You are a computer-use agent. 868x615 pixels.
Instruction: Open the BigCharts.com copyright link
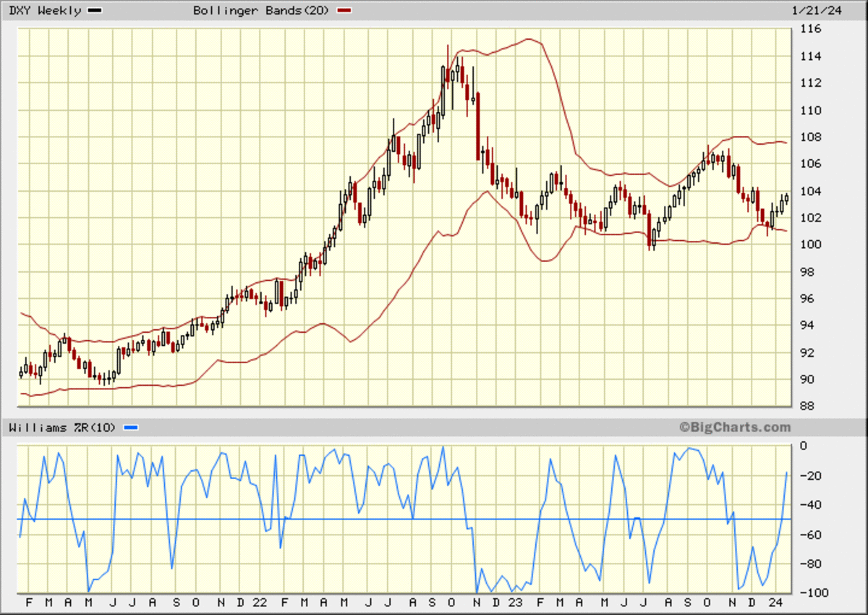tap(735, 428)
